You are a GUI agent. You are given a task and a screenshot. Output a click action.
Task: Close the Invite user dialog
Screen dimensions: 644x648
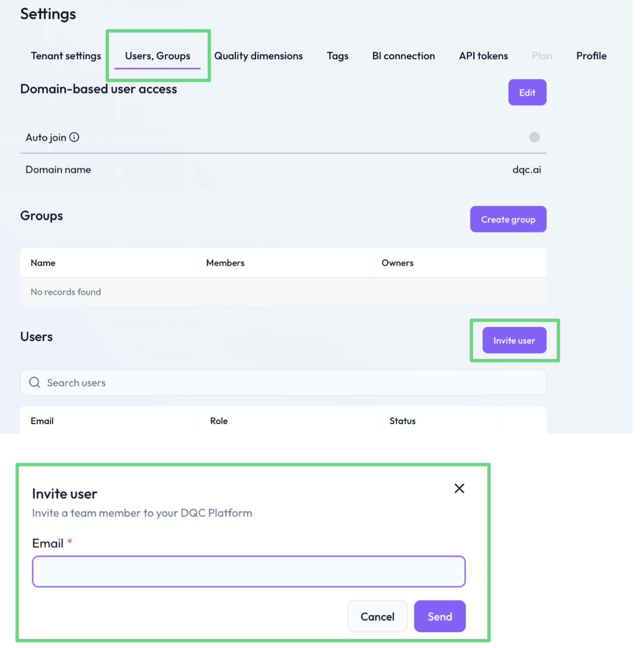(459, 489)
